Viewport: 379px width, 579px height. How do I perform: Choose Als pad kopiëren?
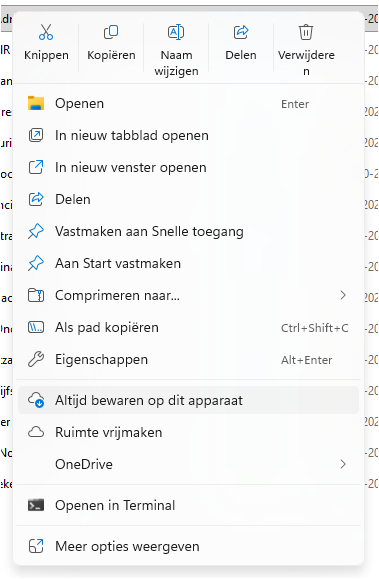click(188, 328)
